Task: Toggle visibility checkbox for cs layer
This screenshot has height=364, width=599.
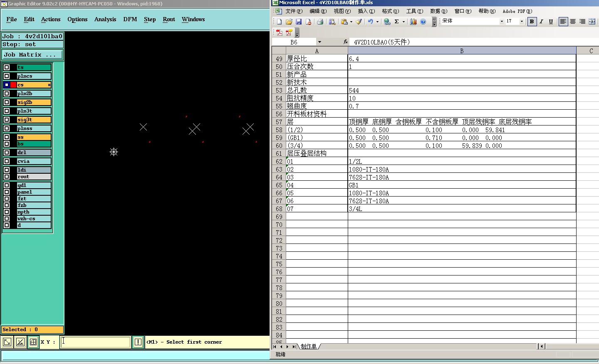Action: pos(7,85)
